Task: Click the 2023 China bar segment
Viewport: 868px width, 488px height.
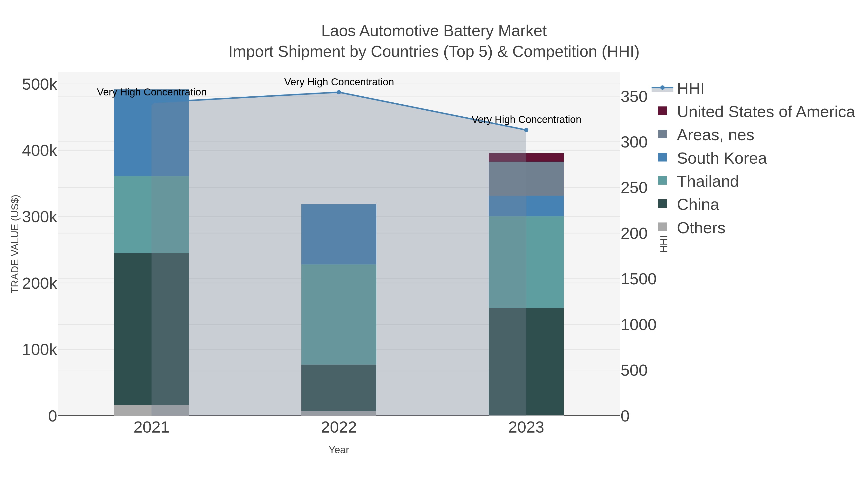Action: pyautogui.click(x=526, y=362)
